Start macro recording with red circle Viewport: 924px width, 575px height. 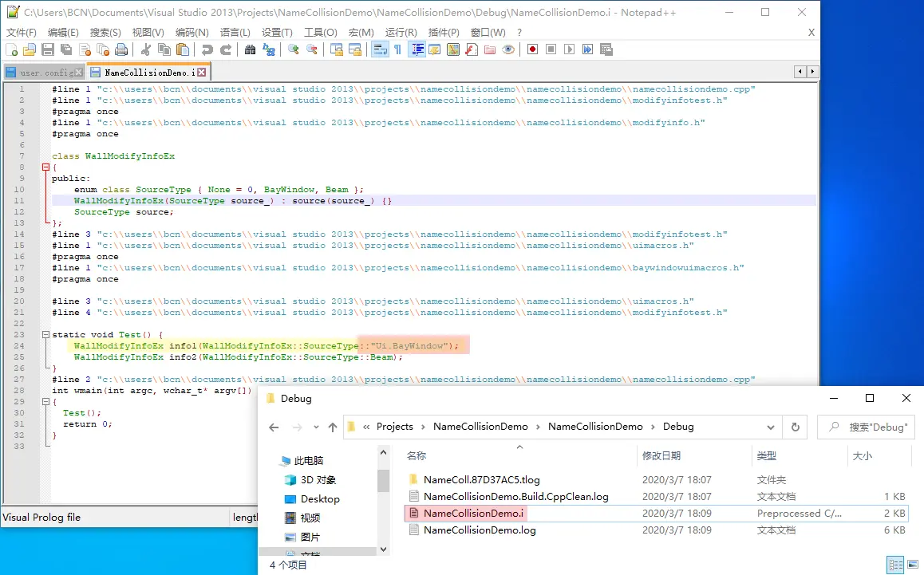[532, 49]
